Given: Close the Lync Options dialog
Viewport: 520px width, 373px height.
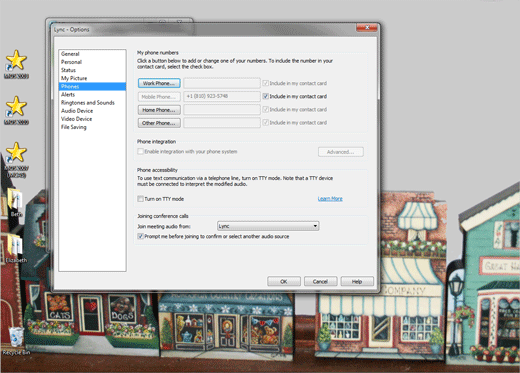Looking at the screenshot, I should pos(367,27).
